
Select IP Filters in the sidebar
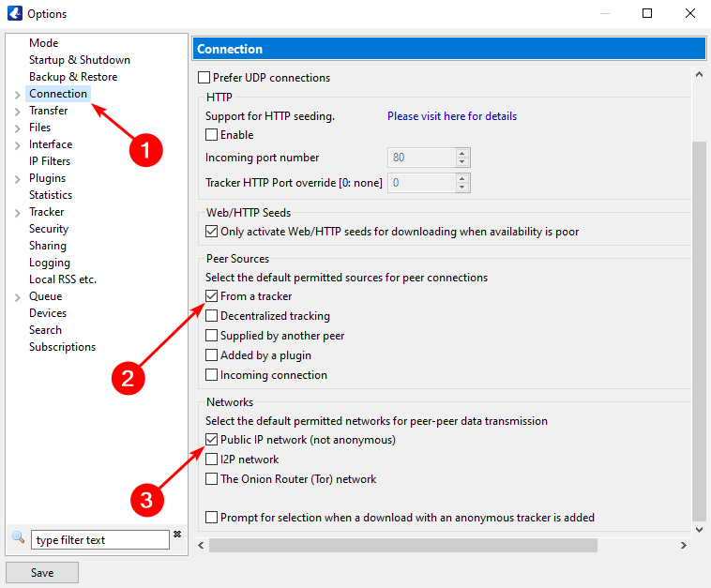pyautogui.click(x=50, y=161)
